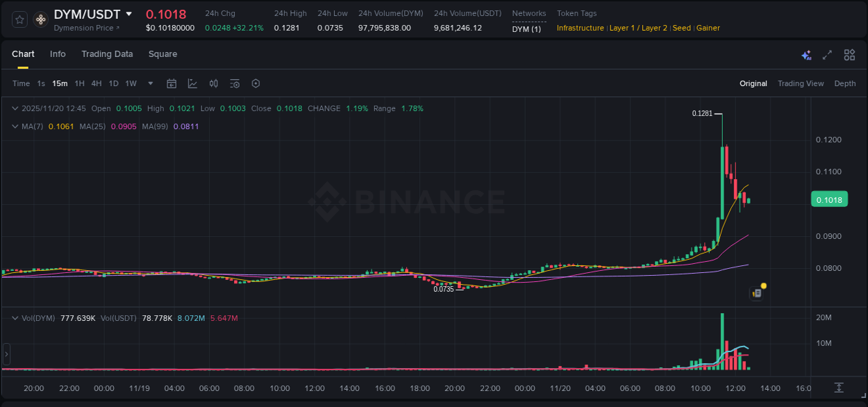This screenshot has width=868, height=407.
Task: Open the go-to-date calendar icon
Action: tap(172, 83)
